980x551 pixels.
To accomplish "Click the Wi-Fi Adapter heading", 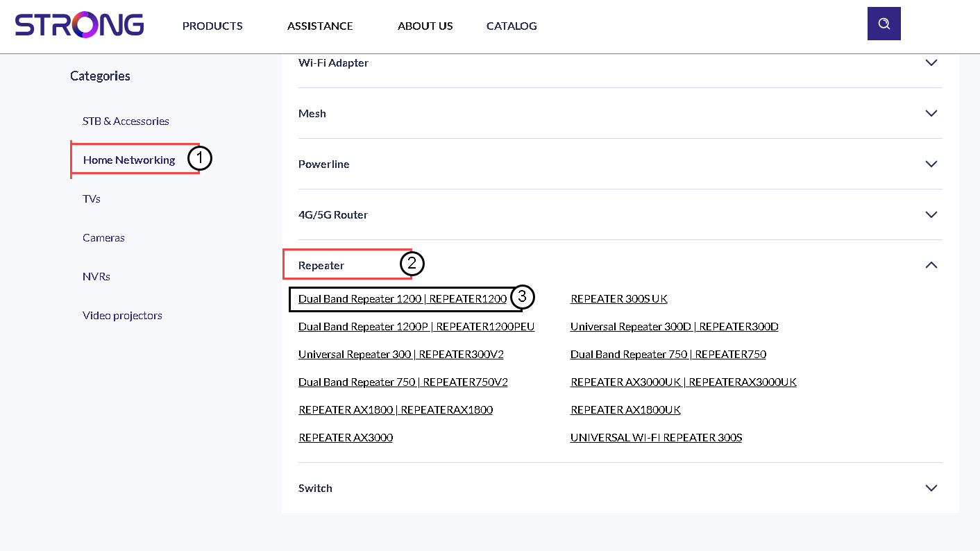I will (333, 62).
